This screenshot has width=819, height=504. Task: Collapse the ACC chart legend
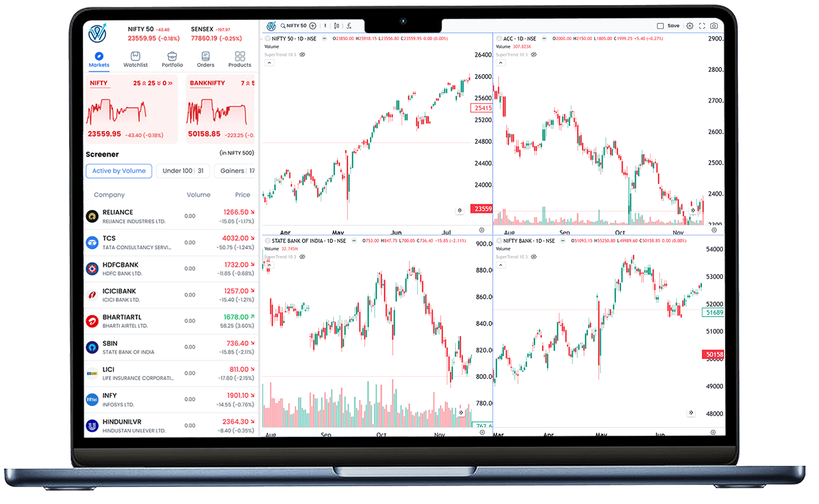click(x=500, y=63)
